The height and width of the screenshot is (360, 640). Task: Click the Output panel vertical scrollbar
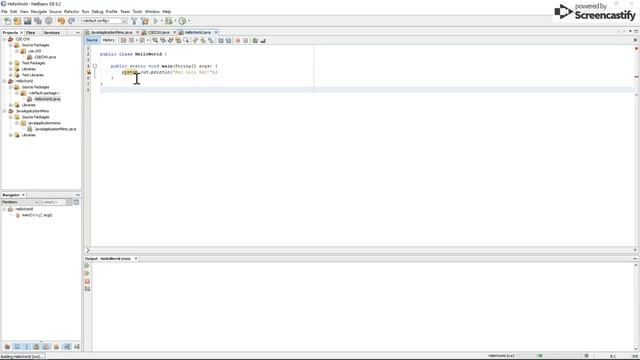point(635,307)
